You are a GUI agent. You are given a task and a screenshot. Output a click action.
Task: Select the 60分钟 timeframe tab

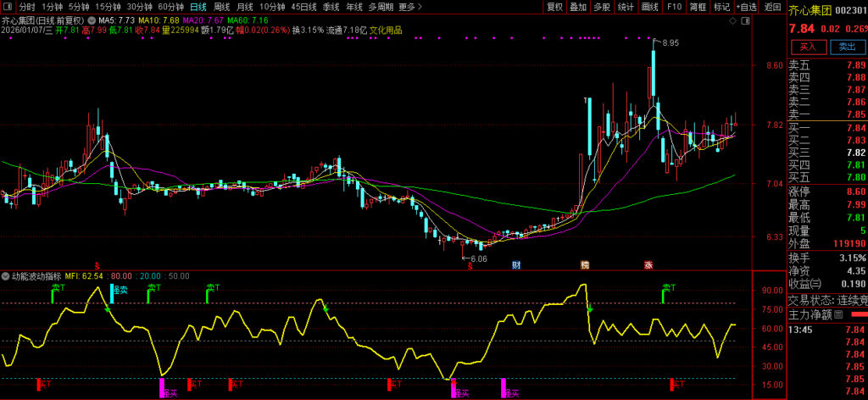(x=171, y=7)
